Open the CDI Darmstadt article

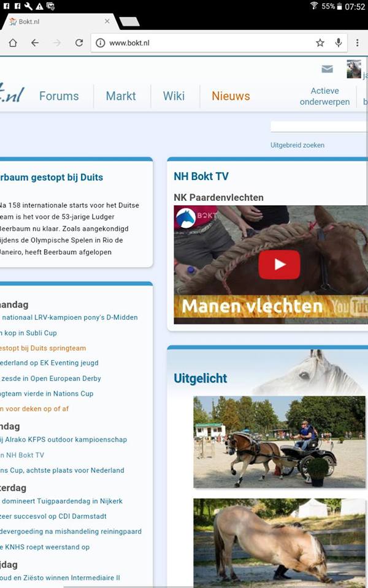[53, 516]
